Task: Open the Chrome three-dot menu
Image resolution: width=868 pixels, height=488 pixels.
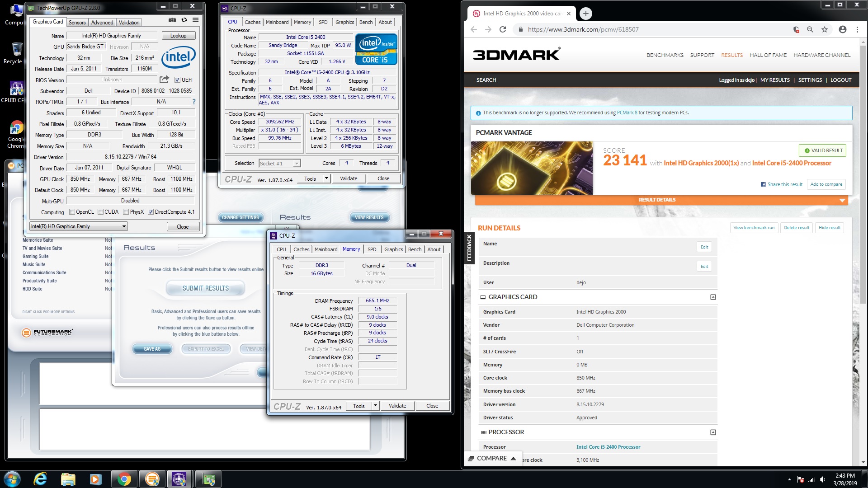Action: click(857, 29)
